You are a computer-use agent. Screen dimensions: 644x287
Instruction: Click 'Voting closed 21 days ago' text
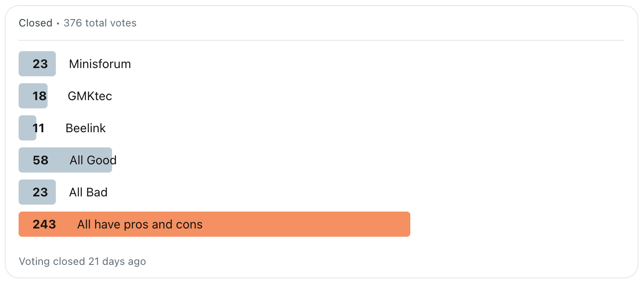[x=82, y=261]
